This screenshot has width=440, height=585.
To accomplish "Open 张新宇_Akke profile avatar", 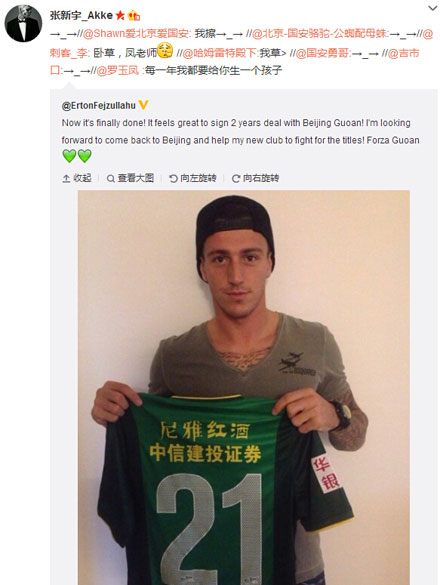I will tap(23, 23).
